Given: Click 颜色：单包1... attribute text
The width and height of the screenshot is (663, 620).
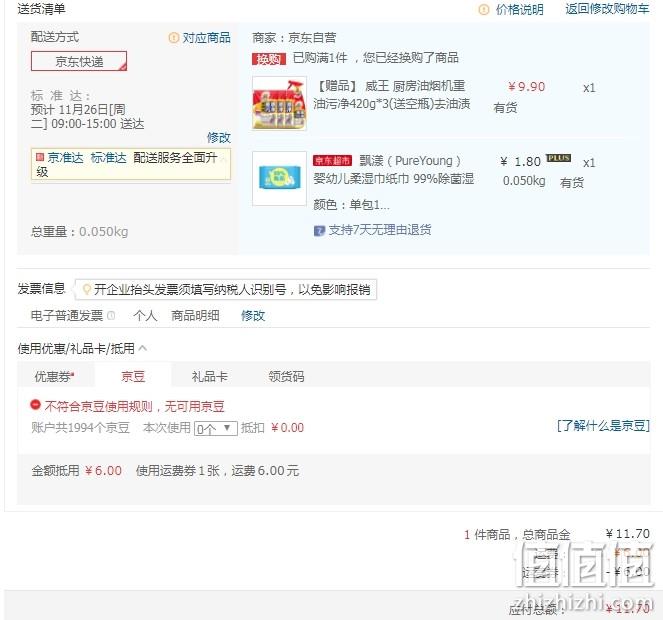Looking at the screenshot, I should (x=351, y=205).
